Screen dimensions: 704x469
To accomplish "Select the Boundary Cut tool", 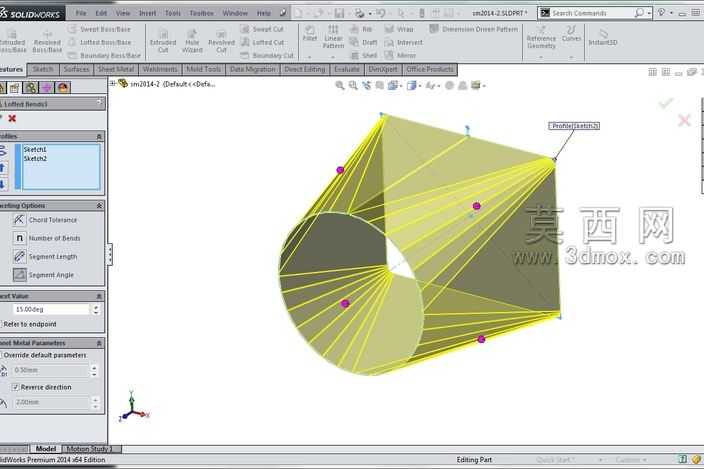I will (267, 56).
